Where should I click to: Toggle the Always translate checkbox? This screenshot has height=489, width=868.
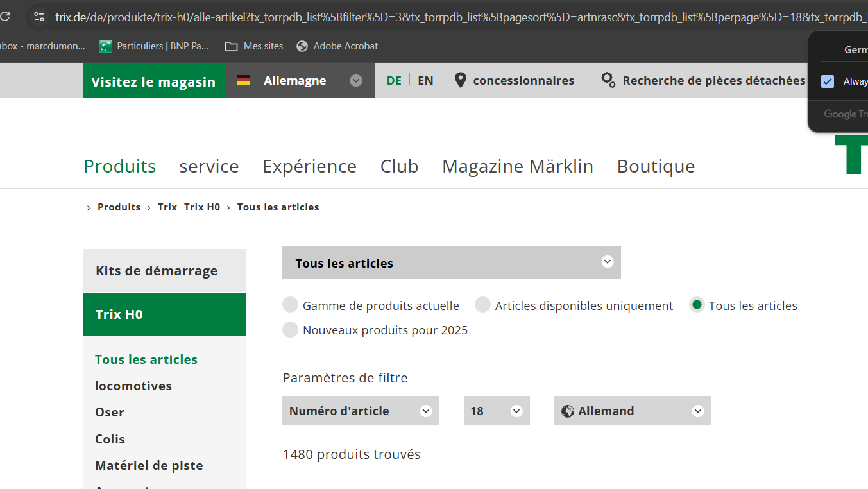point(828,81)
